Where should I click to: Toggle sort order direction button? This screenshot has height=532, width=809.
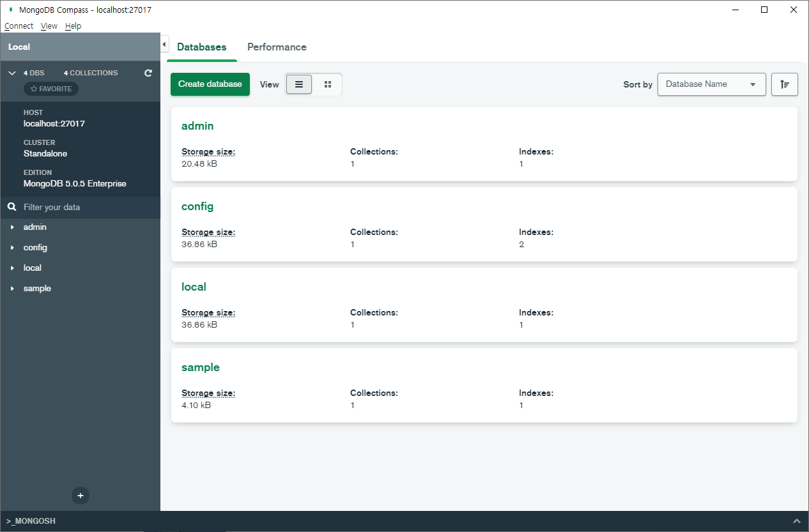785,84
